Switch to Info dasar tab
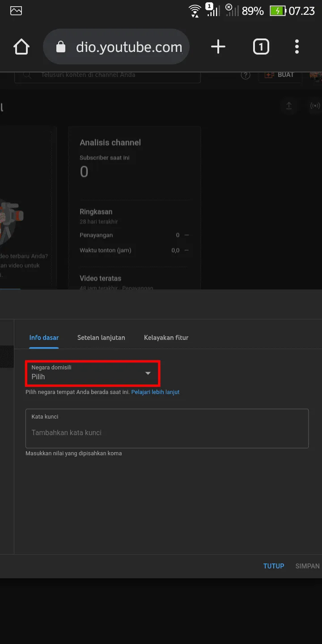Viewport: 322px width, 644px height. click(44, 338)
